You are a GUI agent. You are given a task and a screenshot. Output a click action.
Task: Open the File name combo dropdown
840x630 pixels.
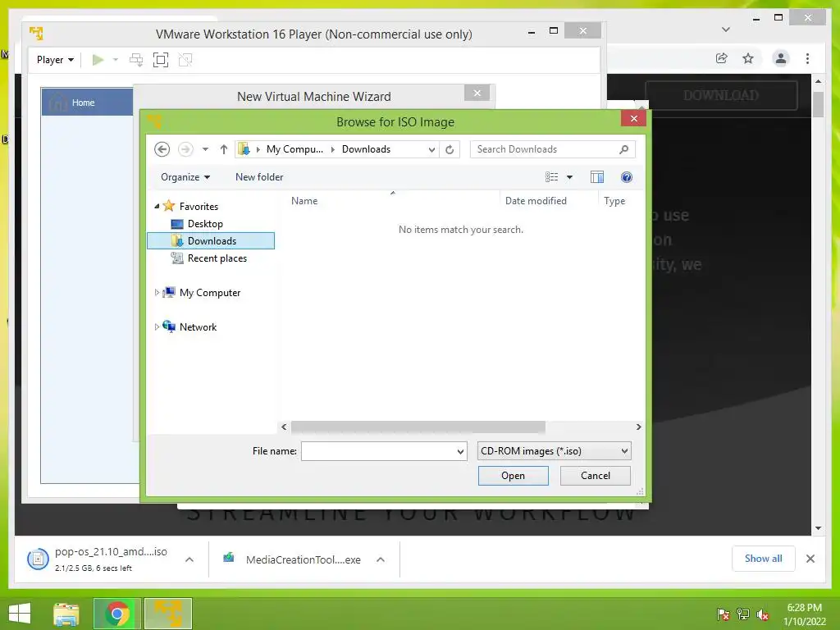tap(460, 451)
